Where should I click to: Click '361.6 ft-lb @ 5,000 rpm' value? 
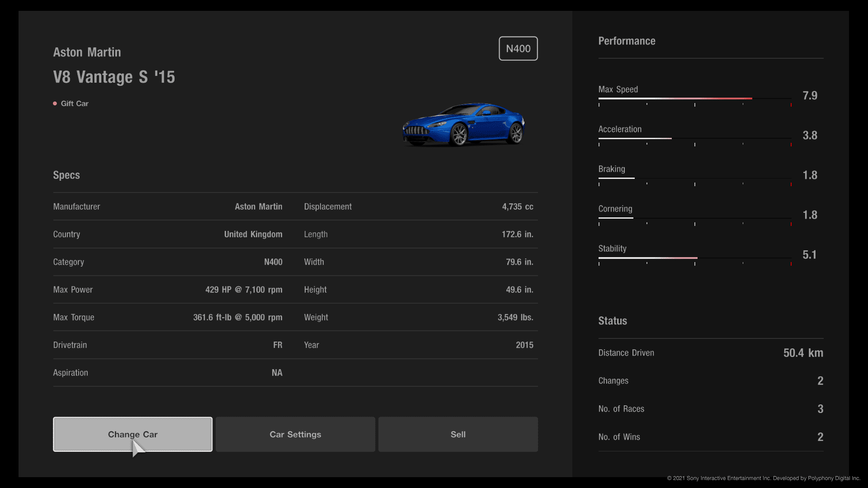pyautogui.click(x=238, y=317)
